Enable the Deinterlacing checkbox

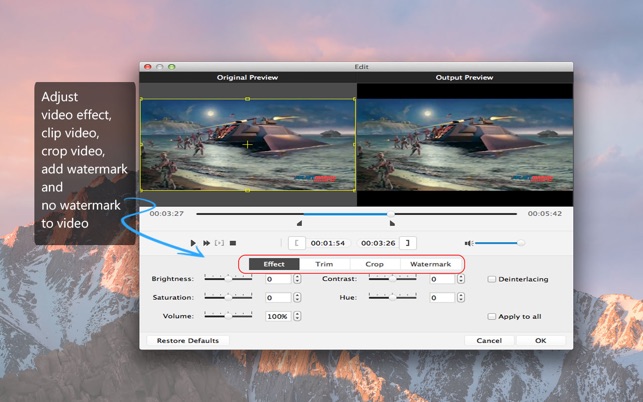pyautogui.click(x=491, y=279)
